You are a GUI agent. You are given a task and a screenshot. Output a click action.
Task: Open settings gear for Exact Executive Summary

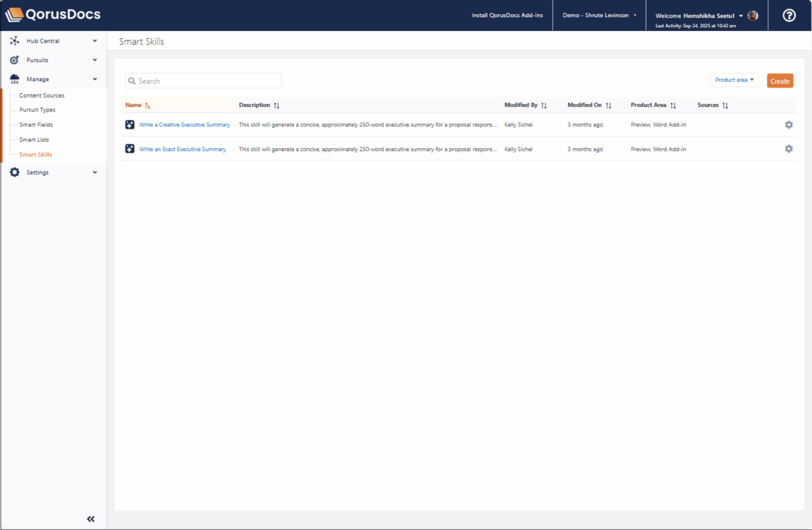pyautogui.click(x=789, y=148)
